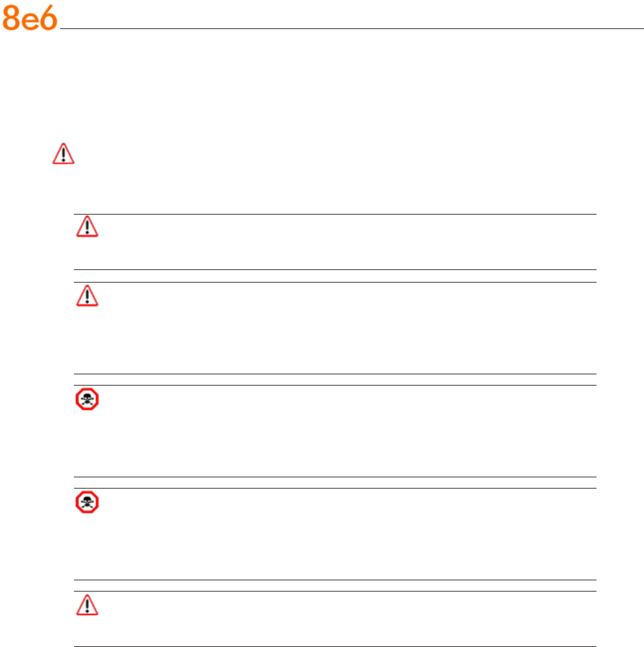Click warning triangle in the second boxed notice
The image size is (644, 647).
pos(86,296)
